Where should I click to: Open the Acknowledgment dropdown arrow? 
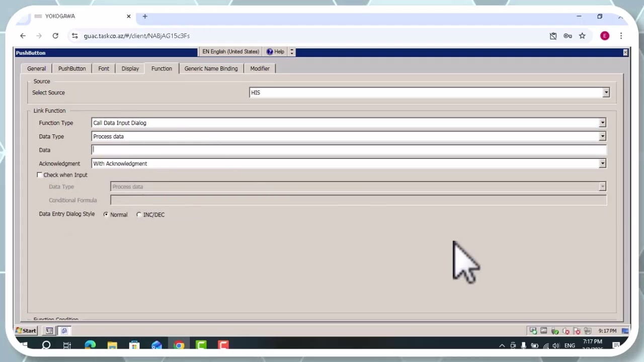coord(602,163)
